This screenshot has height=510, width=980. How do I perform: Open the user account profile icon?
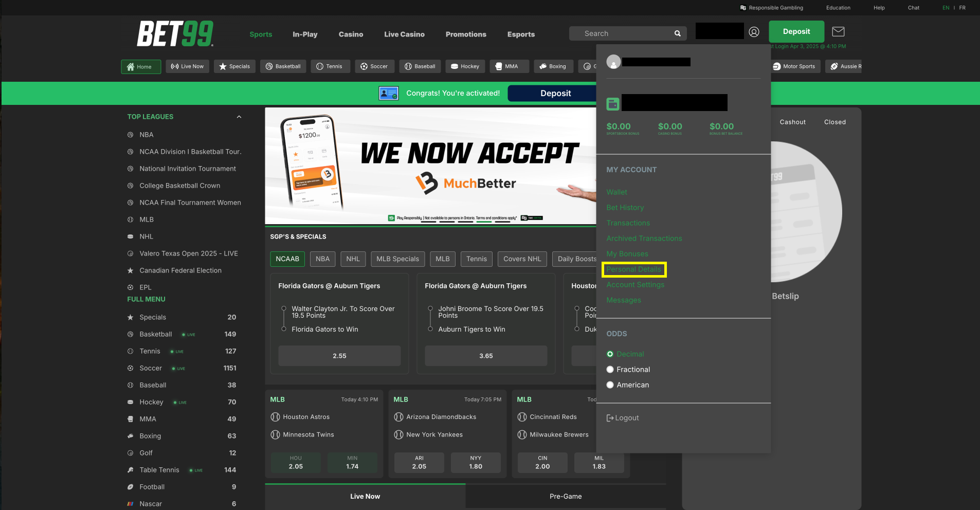(754, 32)
